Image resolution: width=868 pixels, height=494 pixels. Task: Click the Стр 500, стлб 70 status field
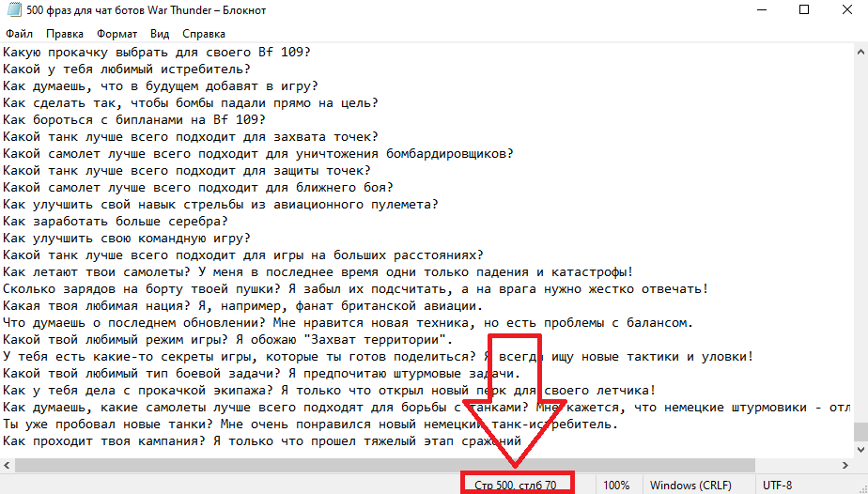(x=516, y=486)
